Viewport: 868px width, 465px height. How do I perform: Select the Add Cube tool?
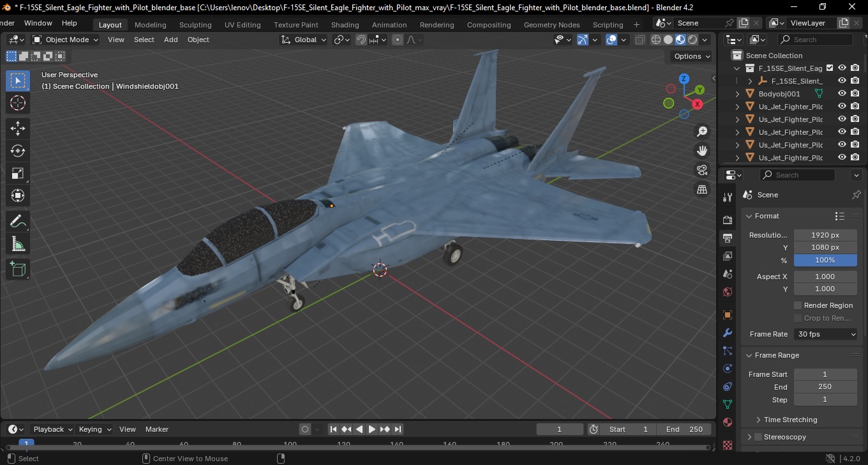click(18, 270)
